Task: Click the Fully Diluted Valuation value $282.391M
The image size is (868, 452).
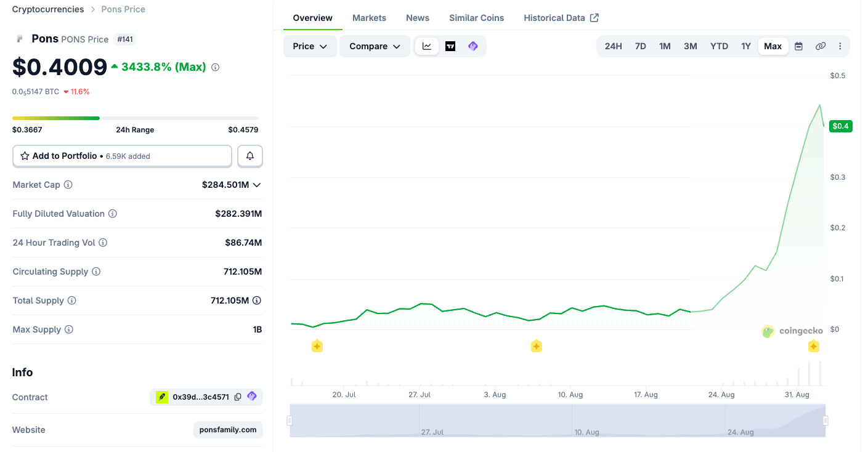Action: click(x=238, y=214)
